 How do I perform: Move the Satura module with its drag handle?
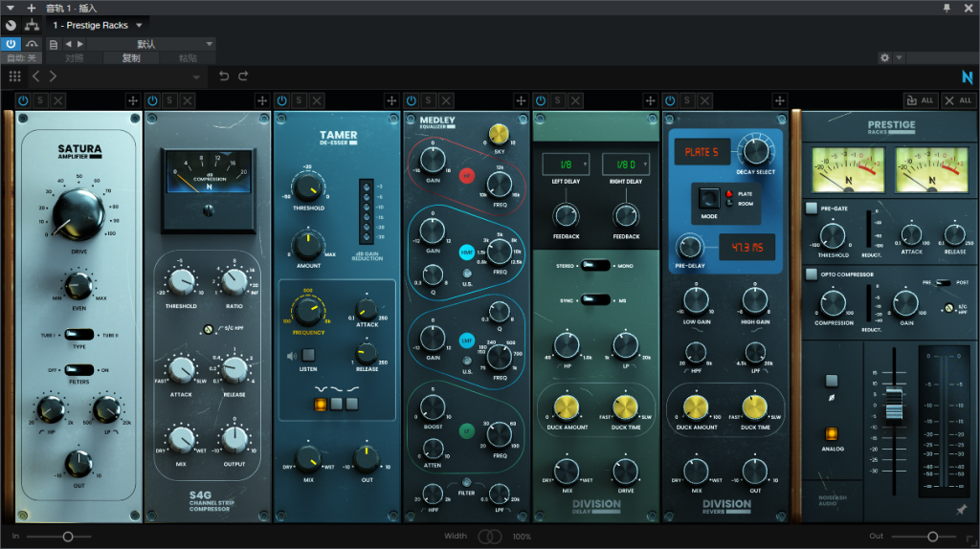(132, 100)
